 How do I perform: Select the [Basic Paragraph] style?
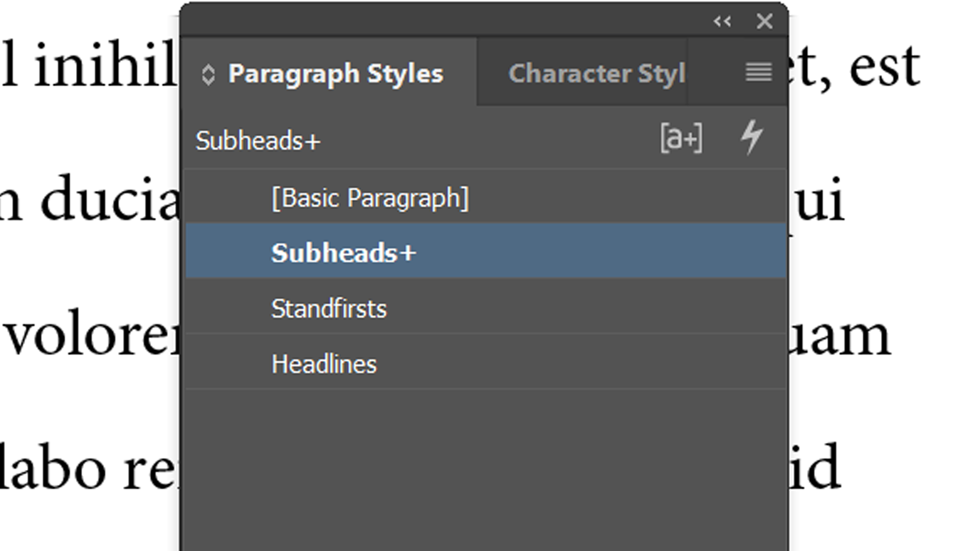pos(371,197)
